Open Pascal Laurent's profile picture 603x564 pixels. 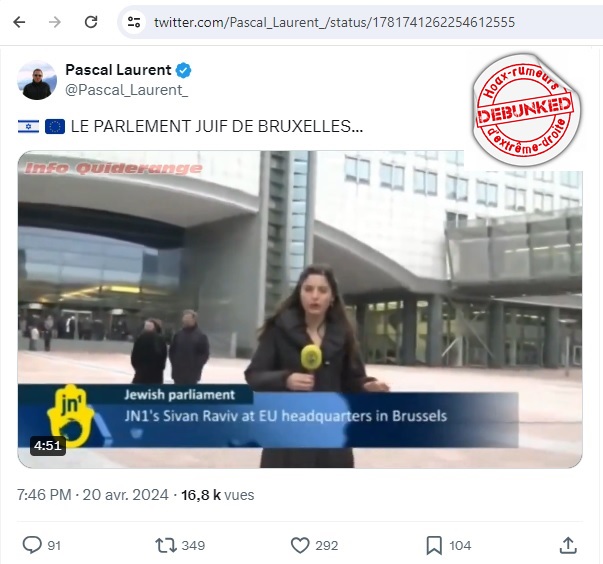tap(37, 80)
